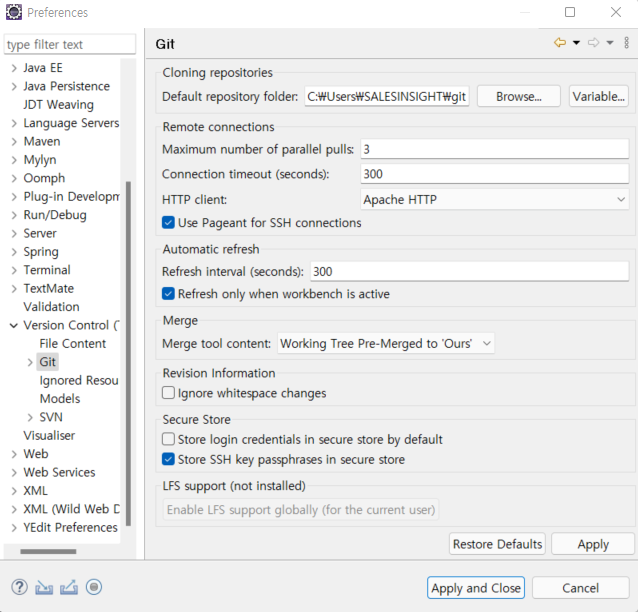Click Restore Defaults button
Viewport: 638px width, 612px height.
(497, 544)
